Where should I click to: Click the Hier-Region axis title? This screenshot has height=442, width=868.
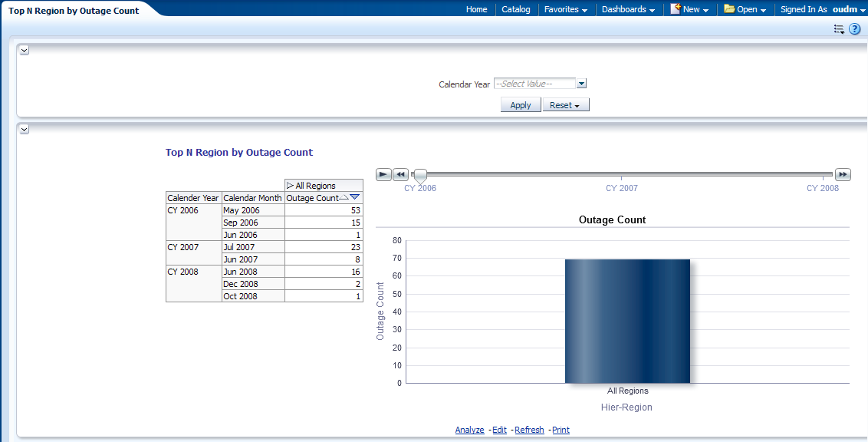pos(626,407)
